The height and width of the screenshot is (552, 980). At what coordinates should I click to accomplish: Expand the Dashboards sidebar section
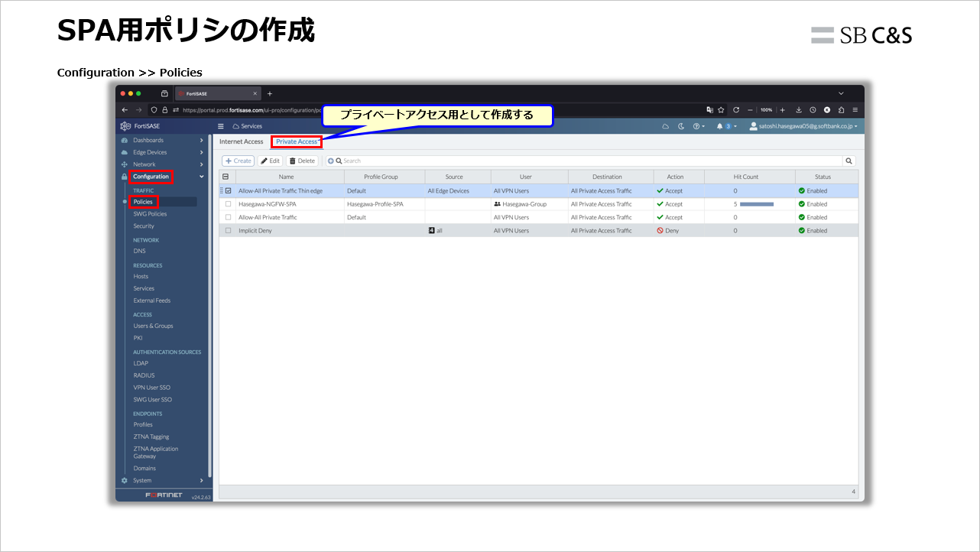coord(202,140)
